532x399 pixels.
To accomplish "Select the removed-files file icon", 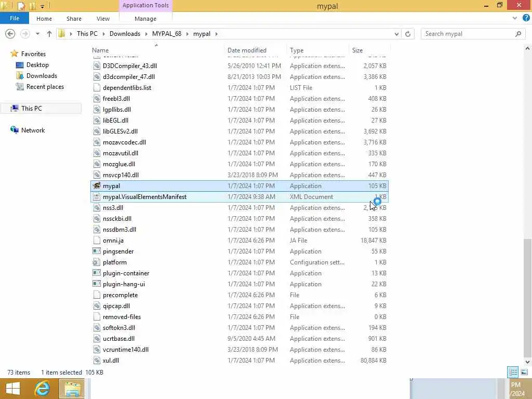I will 97,316.
